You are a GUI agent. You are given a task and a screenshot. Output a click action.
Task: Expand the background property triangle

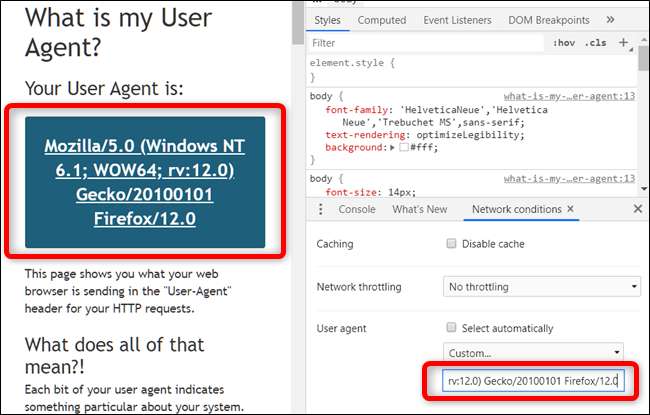click(x=392, y=147)
